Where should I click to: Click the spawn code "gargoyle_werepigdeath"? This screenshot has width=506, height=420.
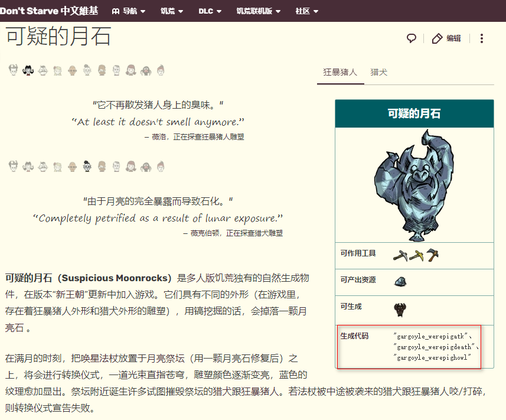coord(434,347)
